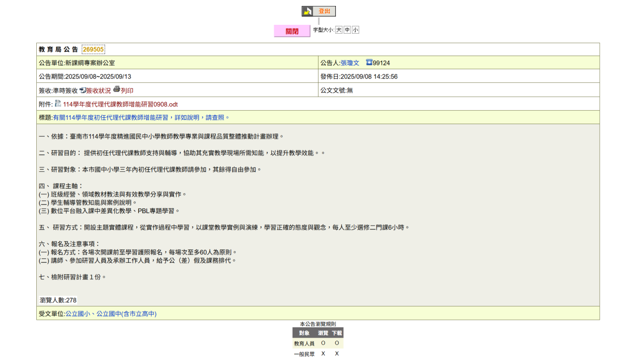Click the logout arrow icon
This screenshot has width=636, height=364.
(x=308, y=11)
